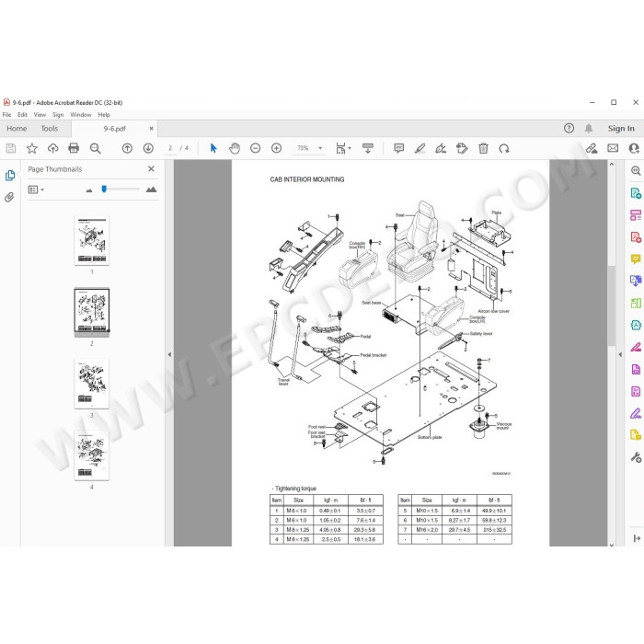Close the 9-6.pdf tab
This screenshot has height=644, width=644.
151,129
